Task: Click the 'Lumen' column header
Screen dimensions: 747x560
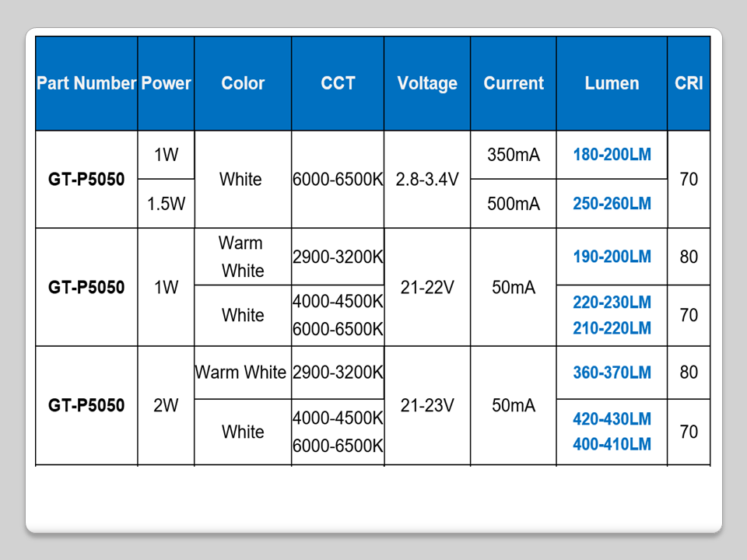Action: click(x=612, y=83)
